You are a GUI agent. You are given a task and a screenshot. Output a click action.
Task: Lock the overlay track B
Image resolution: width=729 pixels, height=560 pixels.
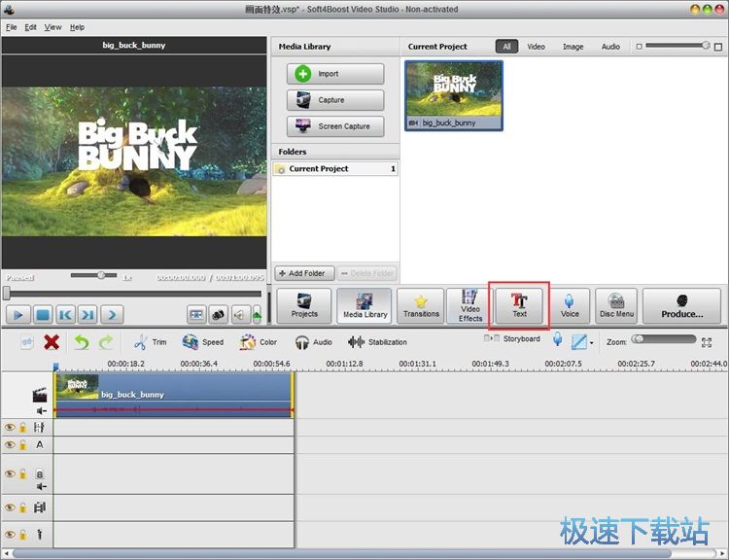[22, 473]
